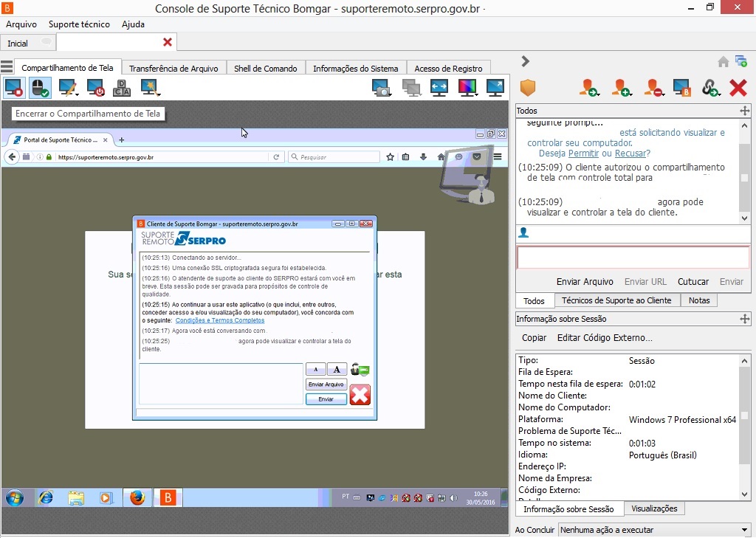Screen dimensions: 756x538
Task: Select remote display with the dual monitors icon
Action: click(410, 88)
